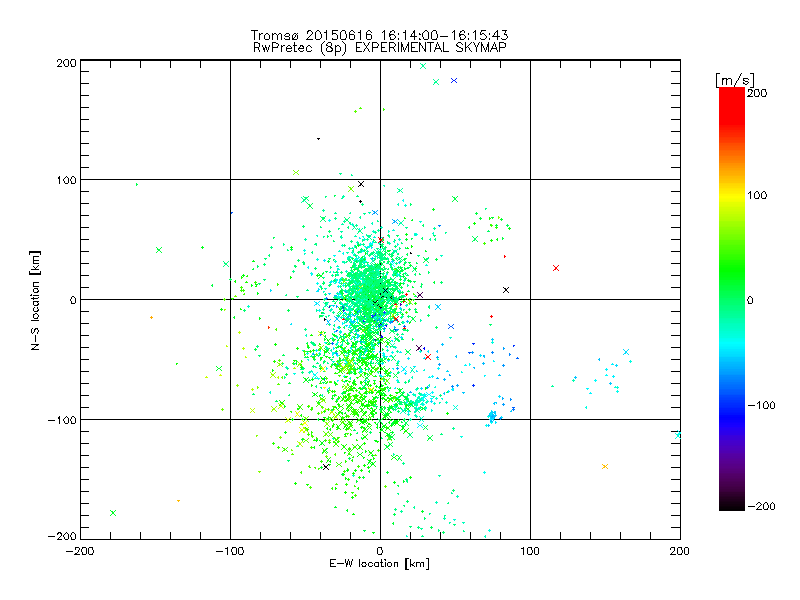Select the '0' label beside the colorbar
Viewport: 800px width, 600px height.
tap(750, 300)
